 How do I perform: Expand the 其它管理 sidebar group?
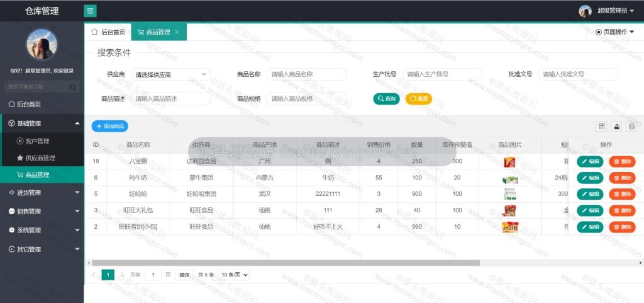click(42, 249)
